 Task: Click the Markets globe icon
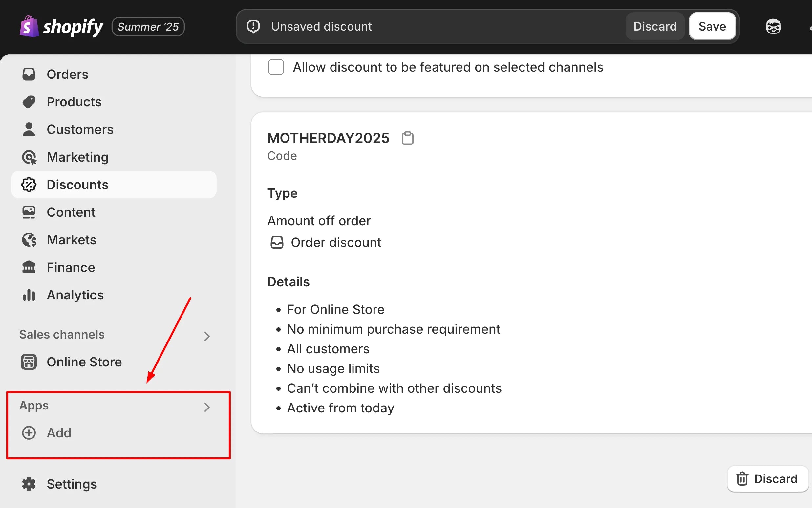[x=29, y=240]
